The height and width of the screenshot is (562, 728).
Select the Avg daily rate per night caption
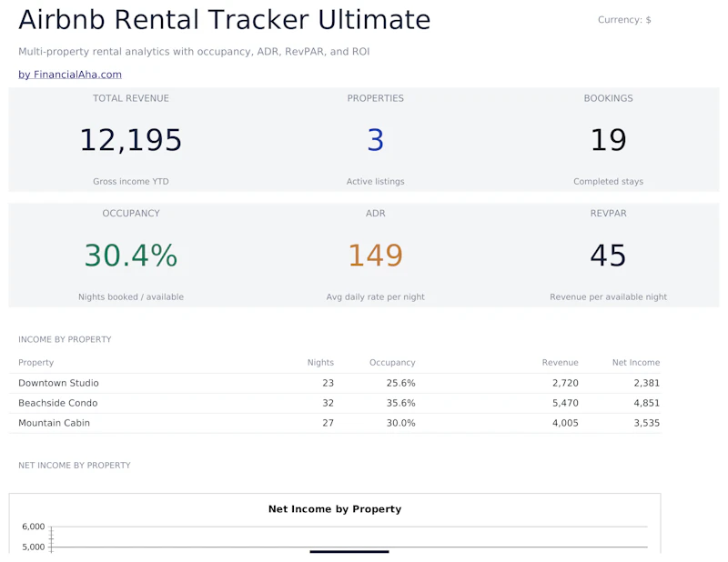[x=376, y=297]
